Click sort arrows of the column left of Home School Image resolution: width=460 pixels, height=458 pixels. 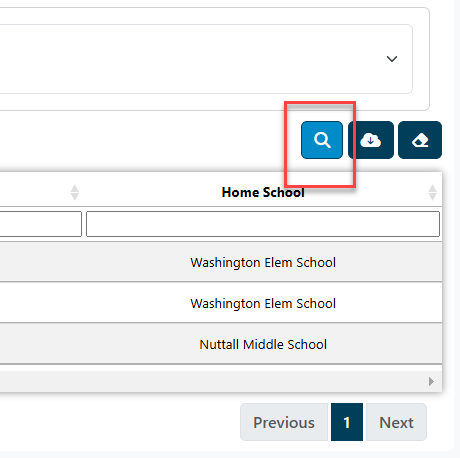click(x=75, y=192)
